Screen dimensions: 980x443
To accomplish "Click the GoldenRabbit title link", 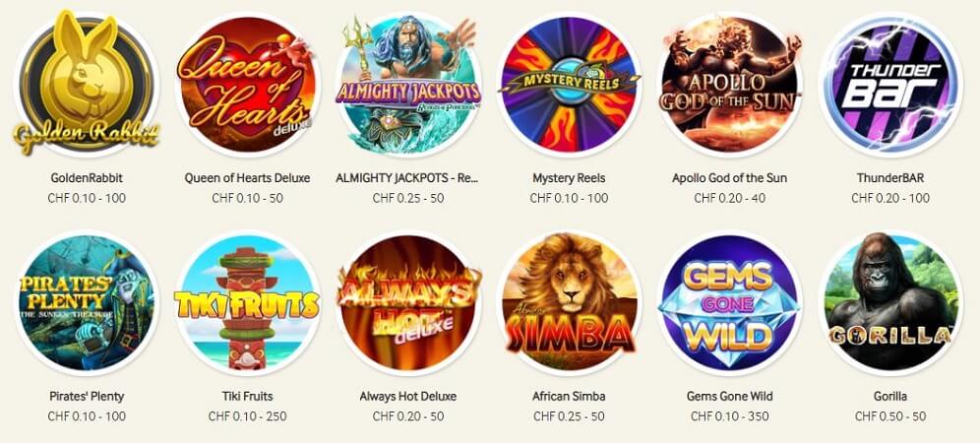I will click(x=87, y=178).
